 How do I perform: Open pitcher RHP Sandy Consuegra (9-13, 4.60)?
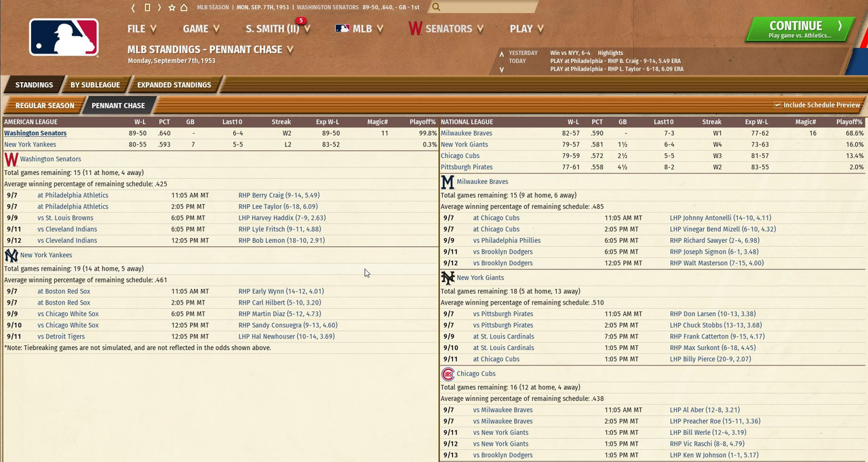[x=288, y=325]
